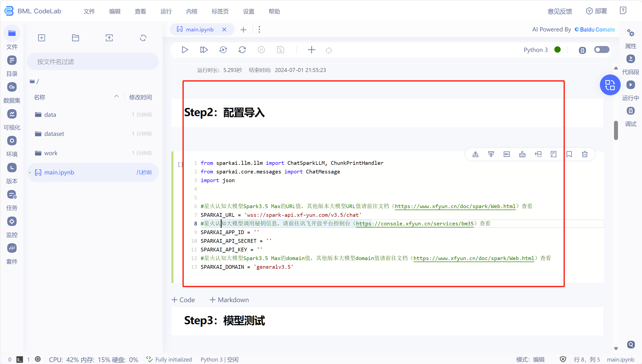The image size is (642, 364).
Task: Open the 目录 sidebar icon
Action: (12, 60)
